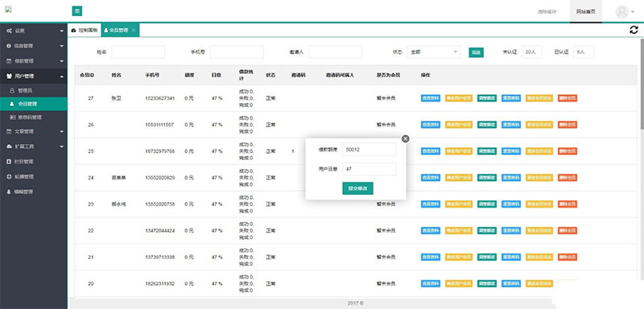Viewport: 644px width, 309px height.
Task: Click the green 提交修改 button
Action: pyautogui.click(x=357, y=188)
